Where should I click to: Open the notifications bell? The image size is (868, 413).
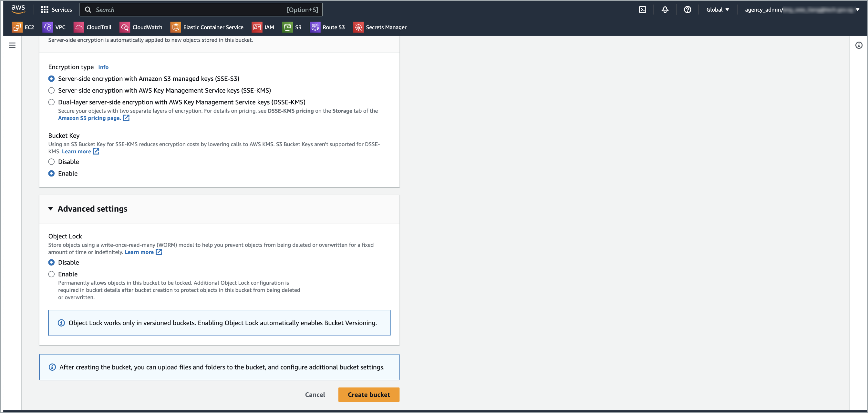[x=665, y=9]
